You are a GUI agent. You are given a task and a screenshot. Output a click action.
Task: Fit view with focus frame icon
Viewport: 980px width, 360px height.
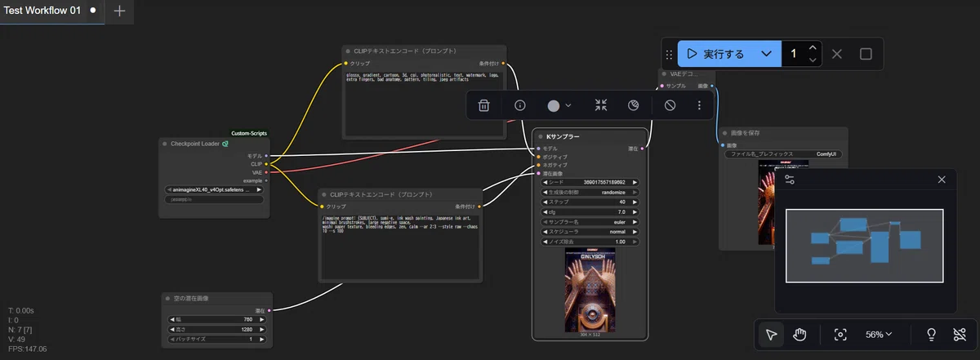840,335
